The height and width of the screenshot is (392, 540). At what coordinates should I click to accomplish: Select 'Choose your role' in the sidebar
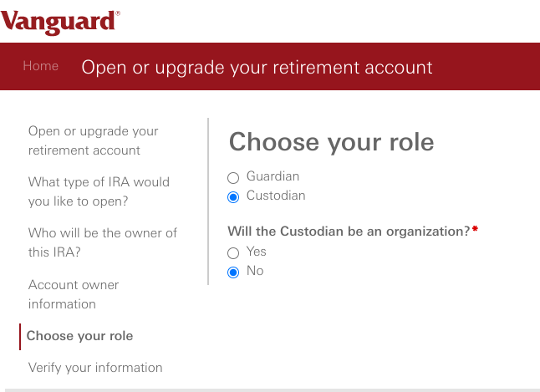point(79,336)
